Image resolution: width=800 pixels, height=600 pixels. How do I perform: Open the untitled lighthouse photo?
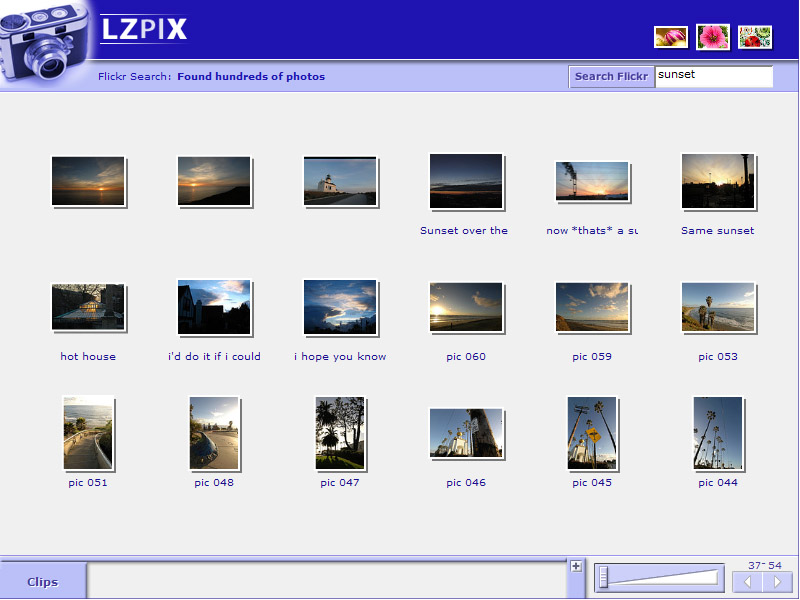coord(340,181)
